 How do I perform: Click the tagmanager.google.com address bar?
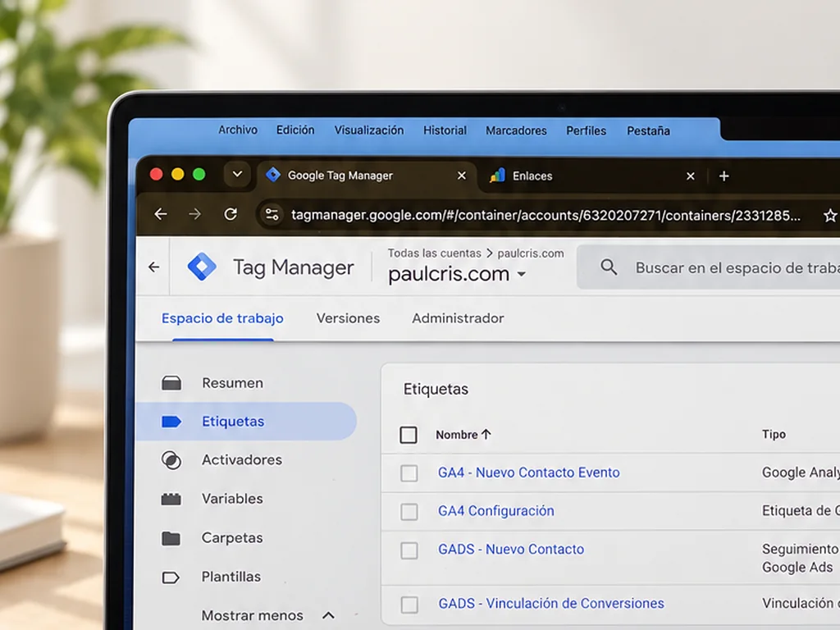click(546, 216)
